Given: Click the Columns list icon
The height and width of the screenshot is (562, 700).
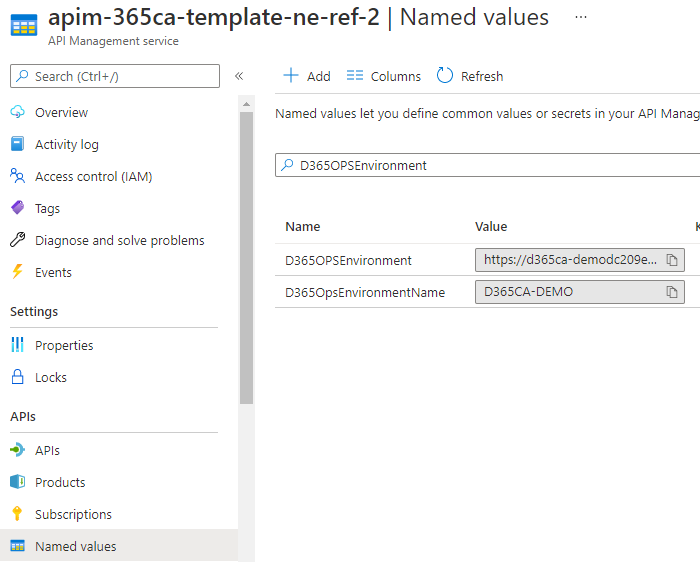Looking at the screenshot, I should (355, 75).
